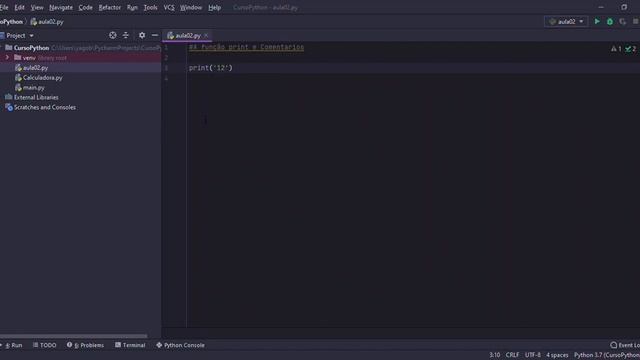Open the Window menu
Image resolution: width=640 pixels, height=360 pixels.
[191, 7]
